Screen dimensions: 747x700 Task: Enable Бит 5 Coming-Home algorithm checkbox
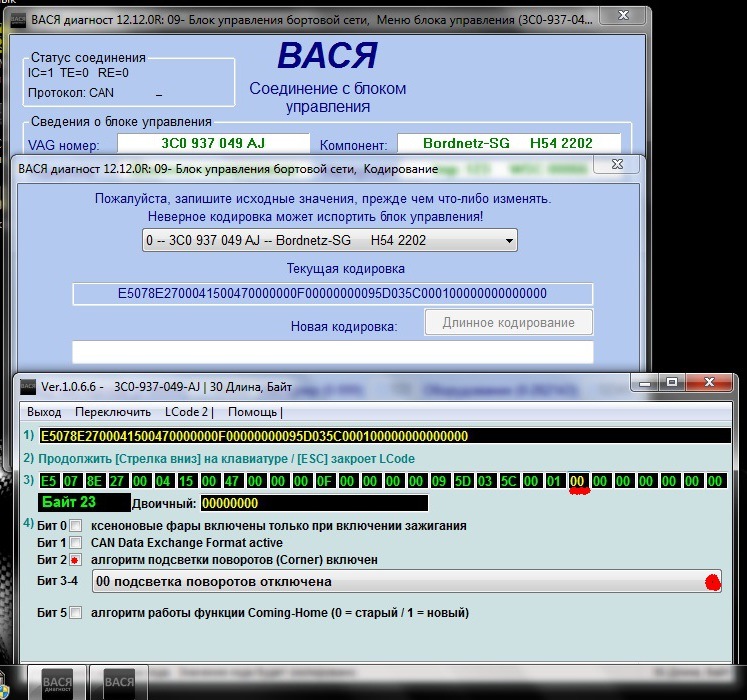point(75,613)
